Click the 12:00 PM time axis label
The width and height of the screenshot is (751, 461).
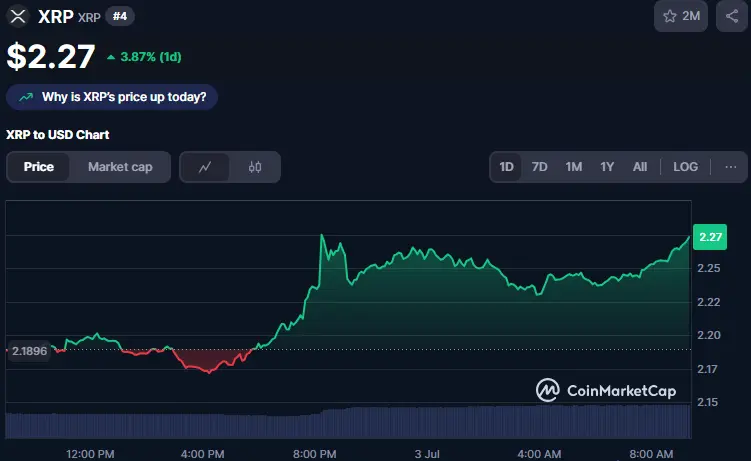[90, 454]
